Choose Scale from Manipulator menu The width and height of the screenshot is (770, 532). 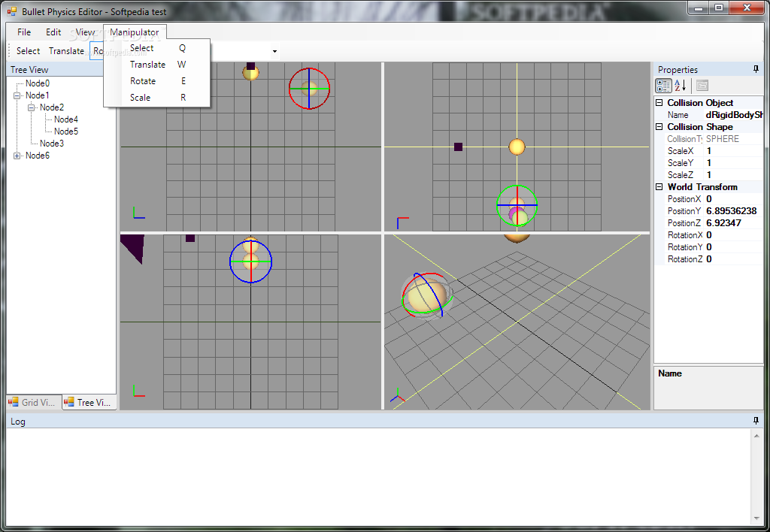tap(157, 97)
